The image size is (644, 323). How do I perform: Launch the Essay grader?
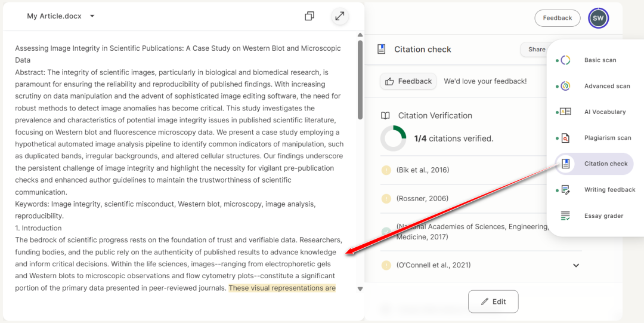pos(603,216)
